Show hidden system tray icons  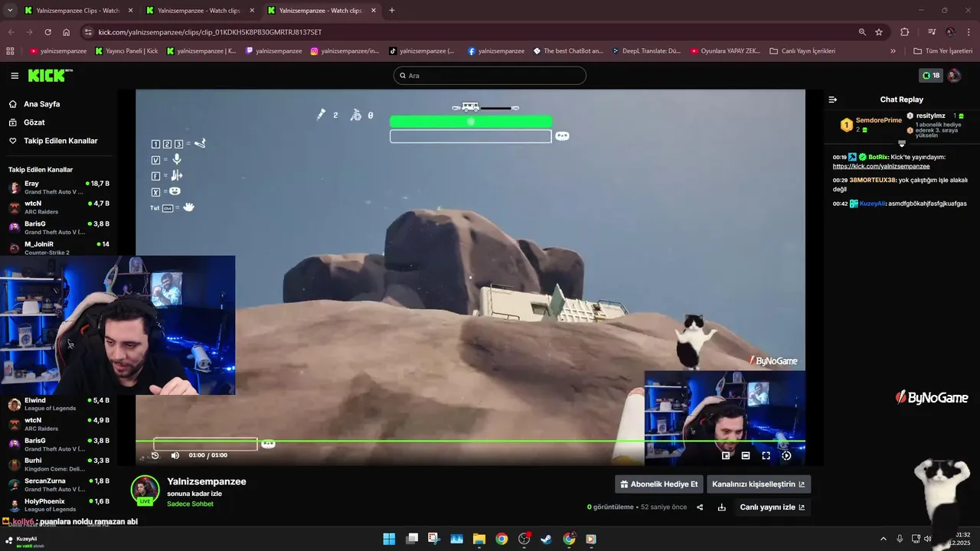(883, 539)
